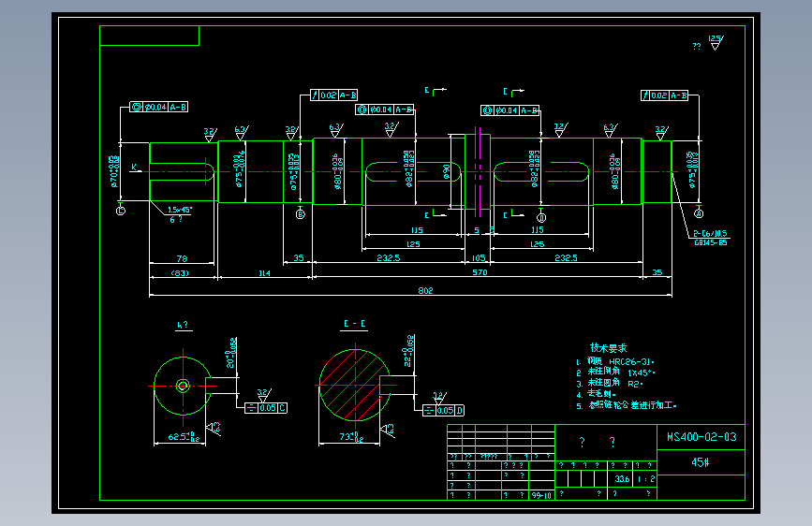Select the 114 length dimension

click(x=265, y=273)
